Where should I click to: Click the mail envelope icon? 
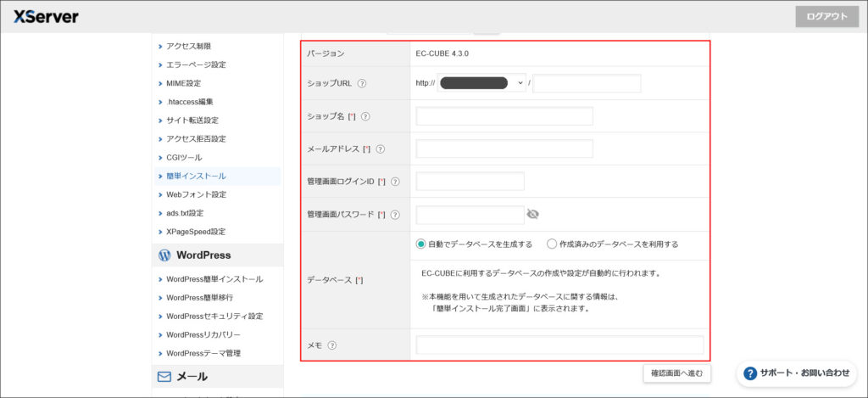pos(164,377)
